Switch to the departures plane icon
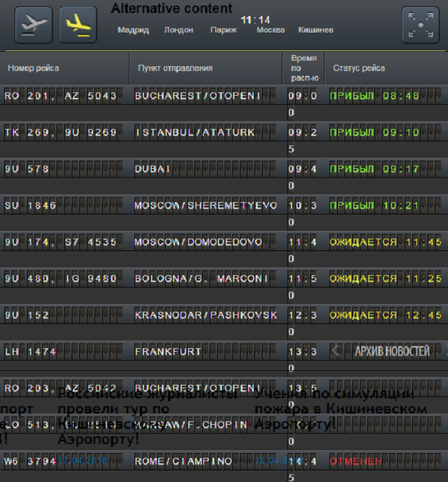 pyautogui.click(x=34, y=25)
